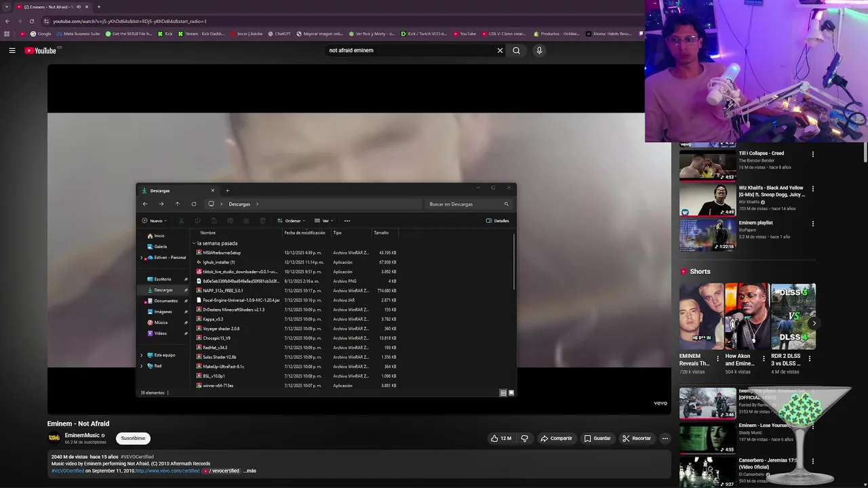868x488 pixels.
Task: Start voice search with the microphone
Action: (539, 50)
